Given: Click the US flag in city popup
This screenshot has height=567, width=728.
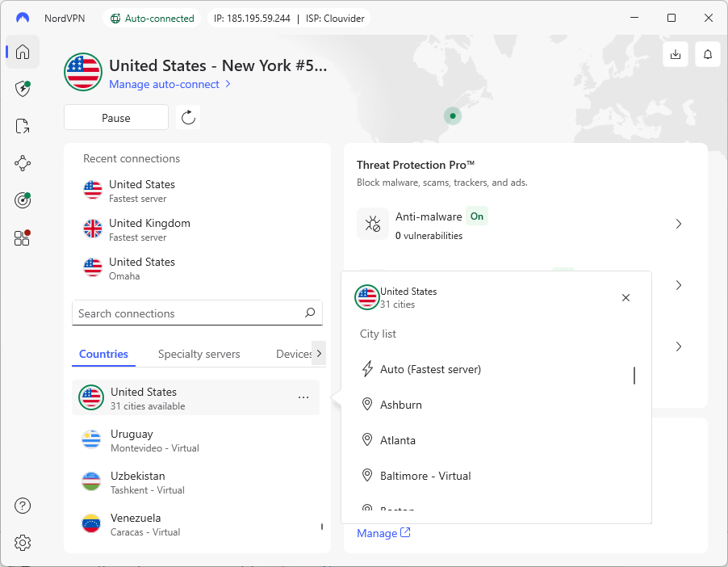Looking at the screenshot, I should [x=366, y=297].
